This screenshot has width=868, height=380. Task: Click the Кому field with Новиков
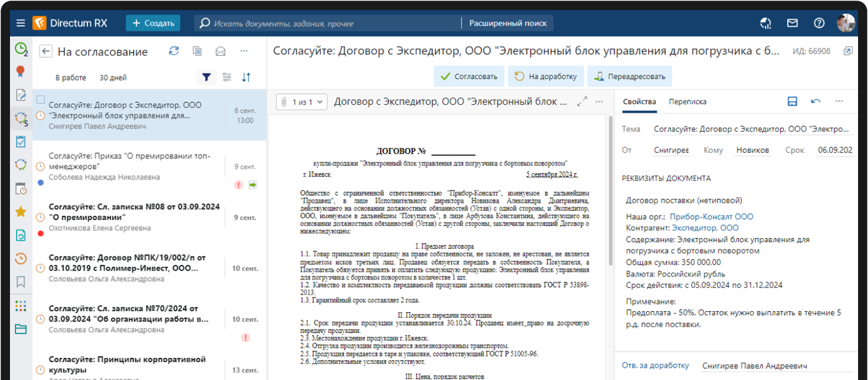point(753,151)
